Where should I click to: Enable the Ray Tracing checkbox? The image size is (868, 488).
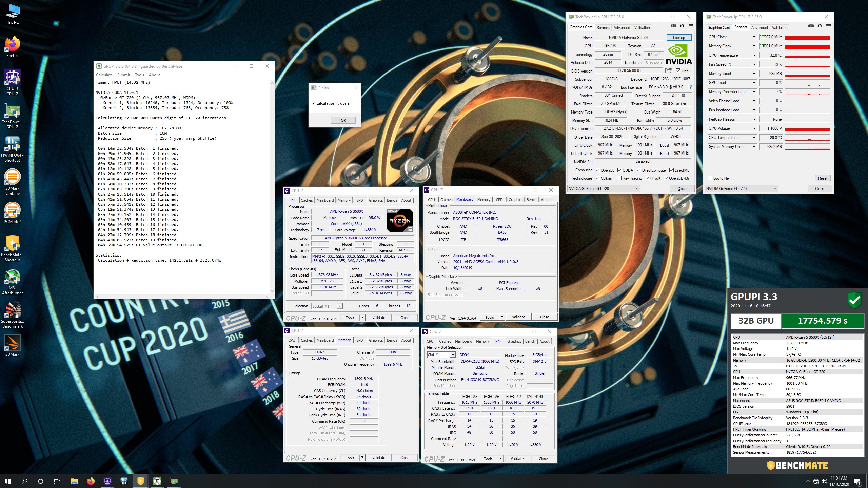[x=619, y=178]
